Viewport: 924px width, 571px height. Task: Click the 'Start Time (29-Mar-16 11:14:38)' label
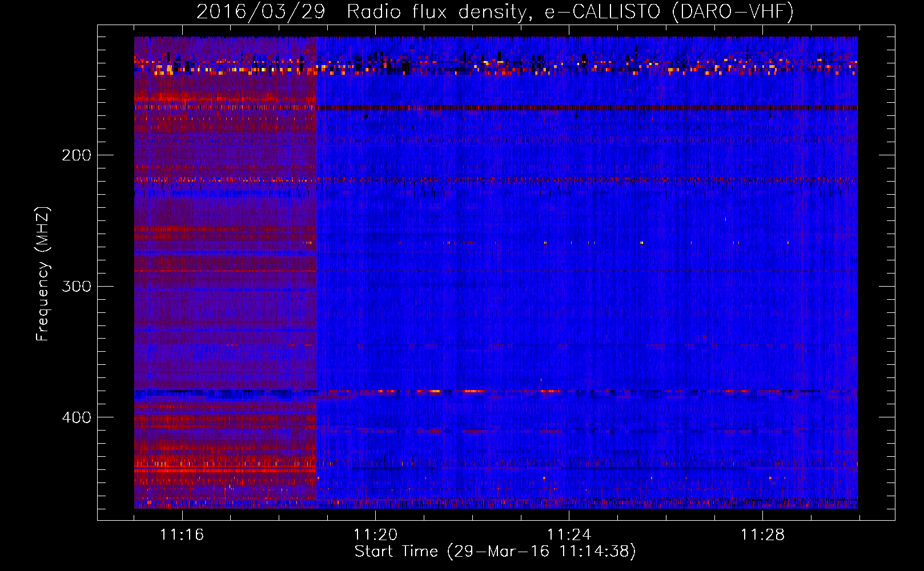(495, 552)
